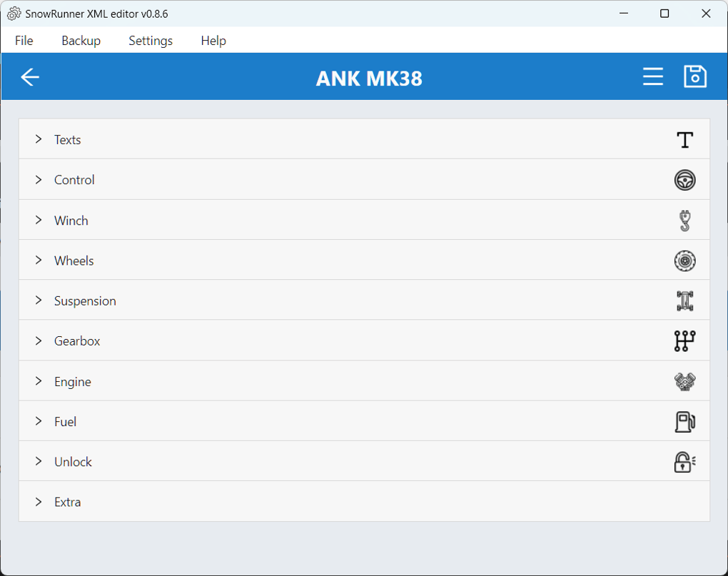Image resolution: width=728 pixels, height=576 pixels.
Task: Maximize the SnowRunner XML editor window
Action: point(664,14)
